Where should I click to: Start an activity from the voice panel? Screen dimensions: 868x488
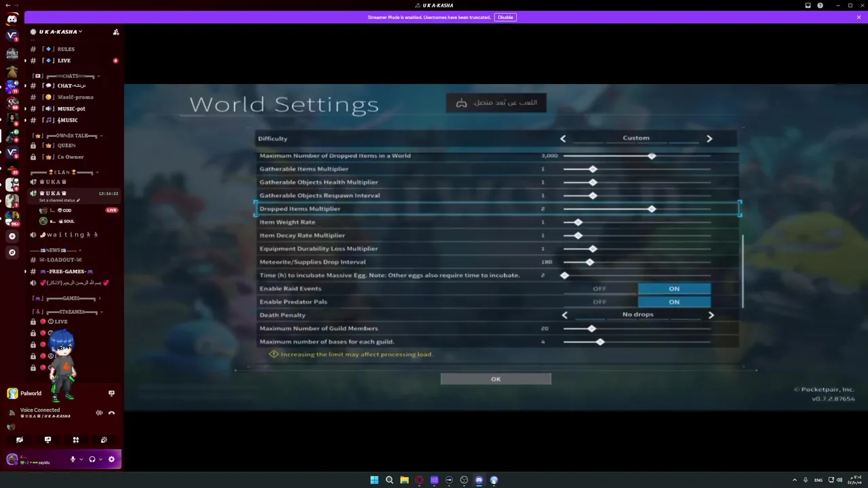pos(76,440)
